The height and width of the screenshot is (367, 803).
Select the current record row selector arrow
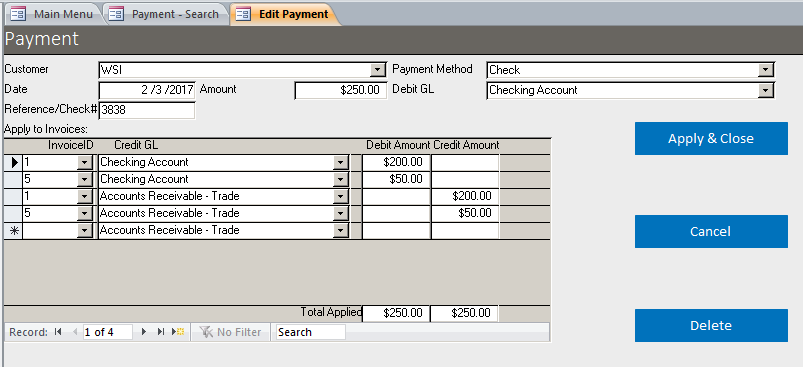[14, 163]
